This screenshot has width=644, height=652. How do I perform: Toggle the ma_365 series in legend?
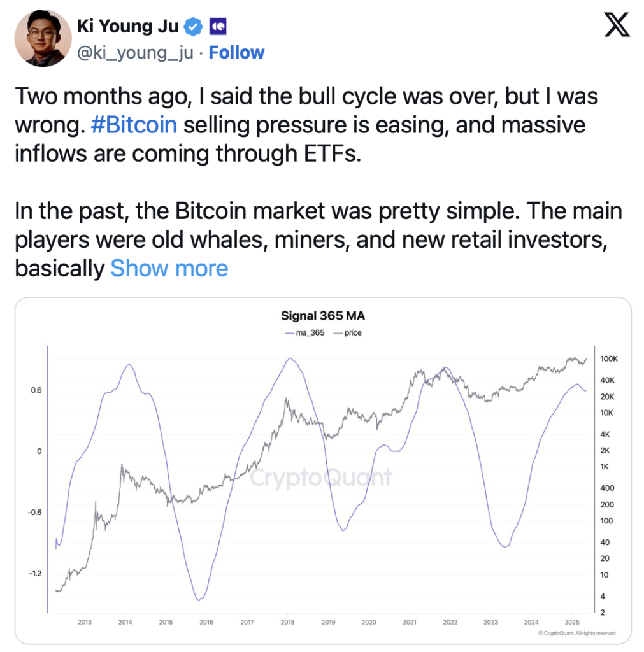(x=304, y=332)
